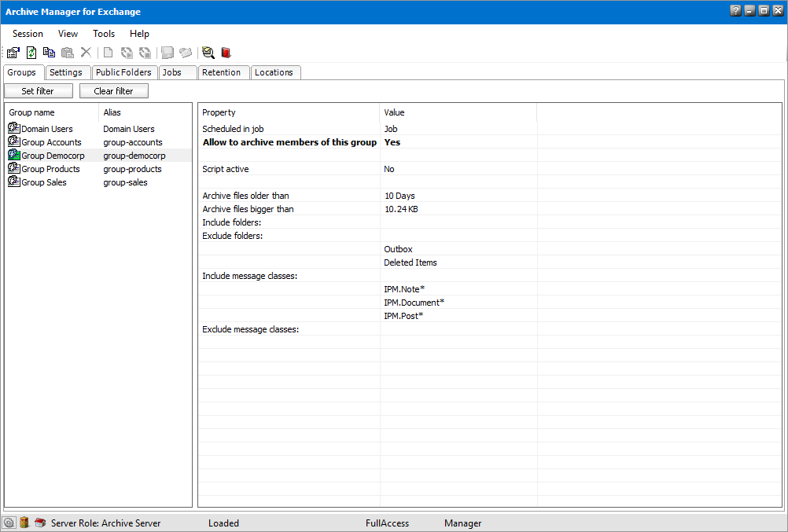The image size is (788, 532).
Task: Open the Session menu
Action: click(x=28, y=34)
